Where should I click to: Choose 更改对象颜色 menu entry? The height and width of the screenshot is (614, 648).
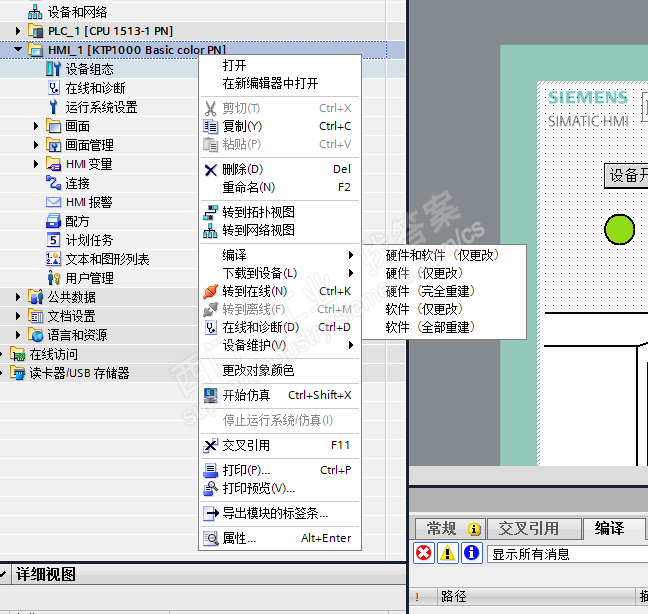[280, 371]
